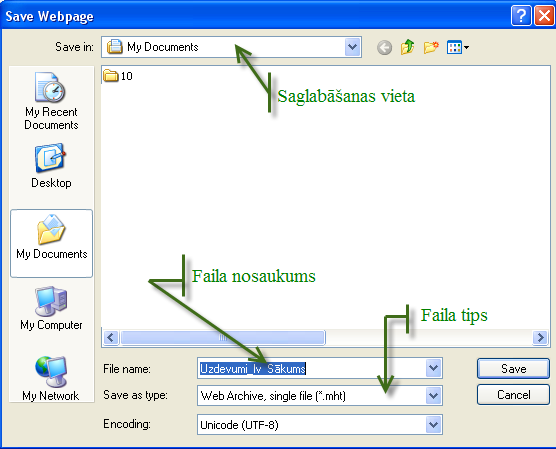Open the Views menu icon
Screen dimensions: 556x449
(458, 47)
